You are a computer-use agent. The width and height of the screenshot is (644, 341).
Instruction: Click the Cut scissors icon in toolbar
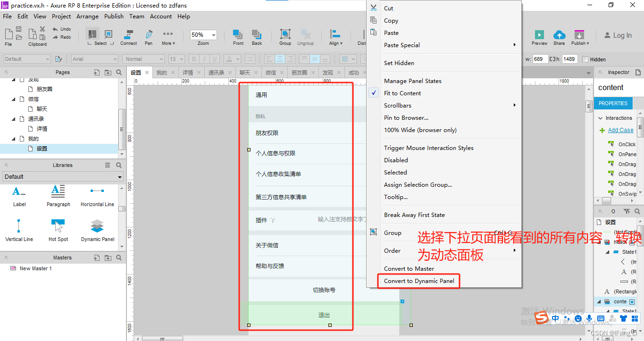click(42, 29)
